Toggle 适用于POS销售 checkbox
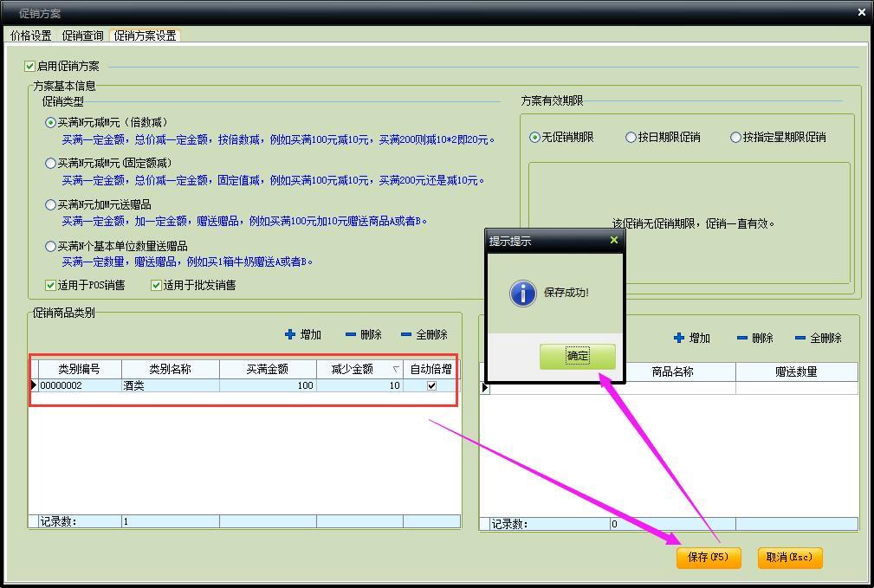Image resolution: width=874 pixels, height=588 pixels. click(x=51, y=286)
